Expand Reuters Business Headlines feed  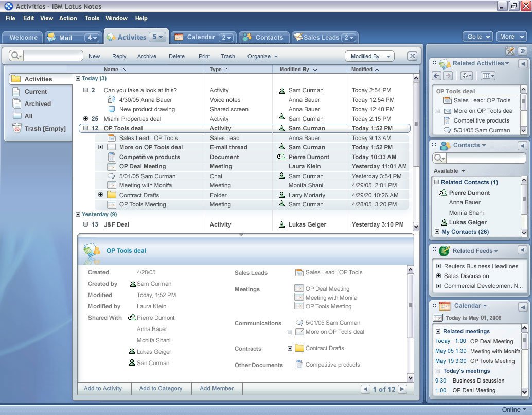(438, 266)
